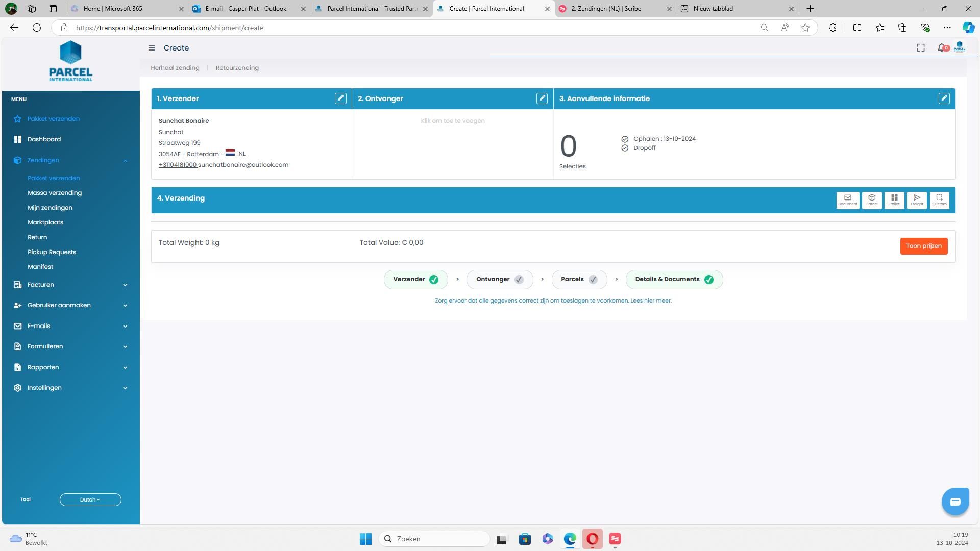Select the Pallet shipment type icon
The image size is (980, 551).
point(894,200)
